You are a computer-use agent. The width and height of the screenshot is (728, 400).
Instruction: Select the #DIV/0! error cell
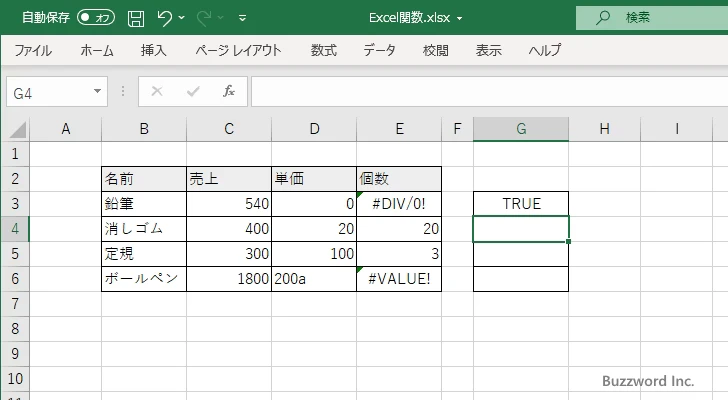tap(399, 204)
